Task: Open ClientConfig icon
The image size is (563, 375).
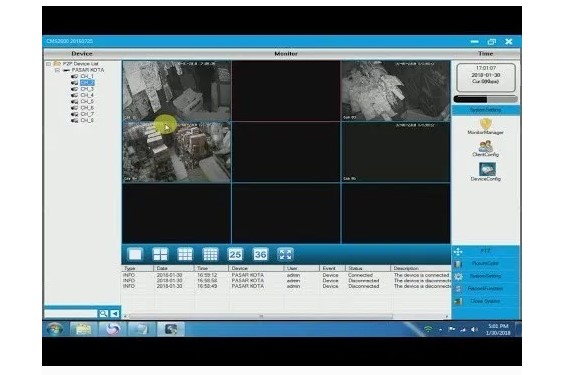Action: coord(485,146)
